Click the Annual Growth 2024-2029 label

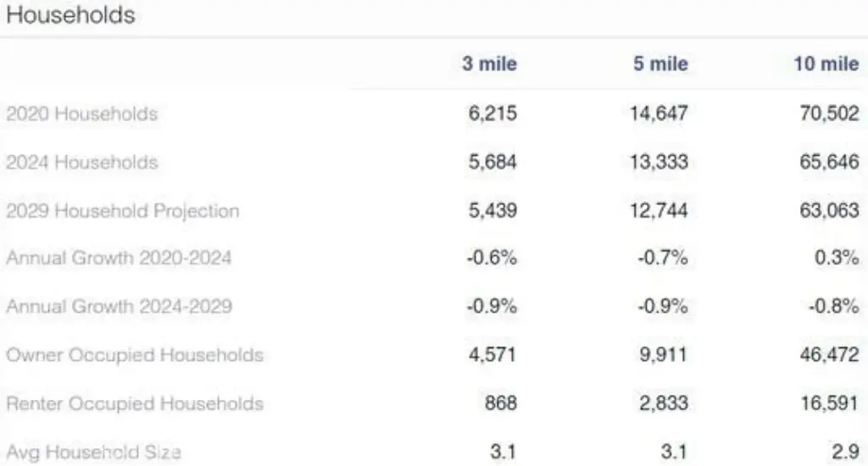coord(117,307)
